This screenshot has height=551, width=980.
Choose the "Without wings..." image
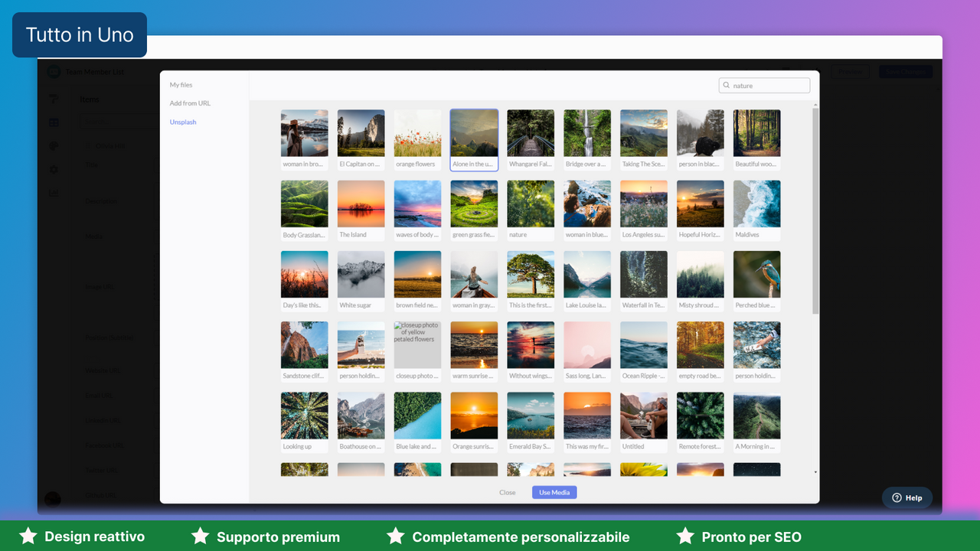coord(531,351)
